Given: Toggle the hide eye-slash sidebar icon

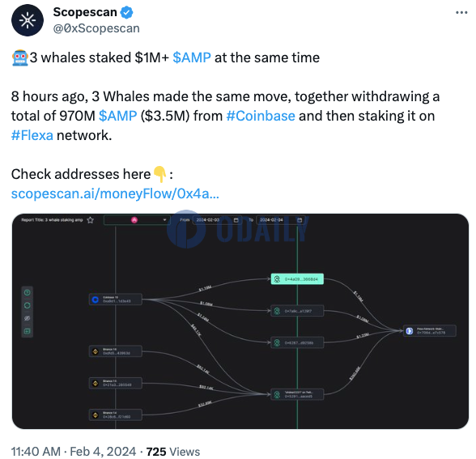Looking at the screenshot, I should [x=27, y=318].
